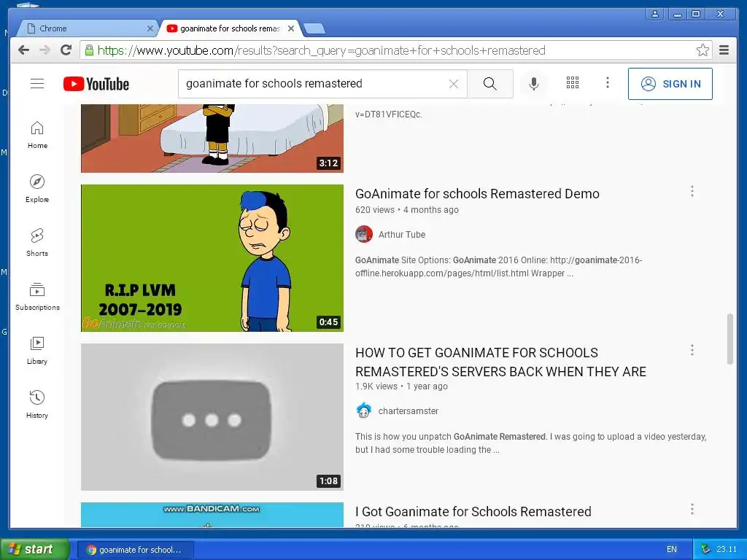Click the secure padlock icon
Screen dimensions: 747x560
click(x=89, y=50)
